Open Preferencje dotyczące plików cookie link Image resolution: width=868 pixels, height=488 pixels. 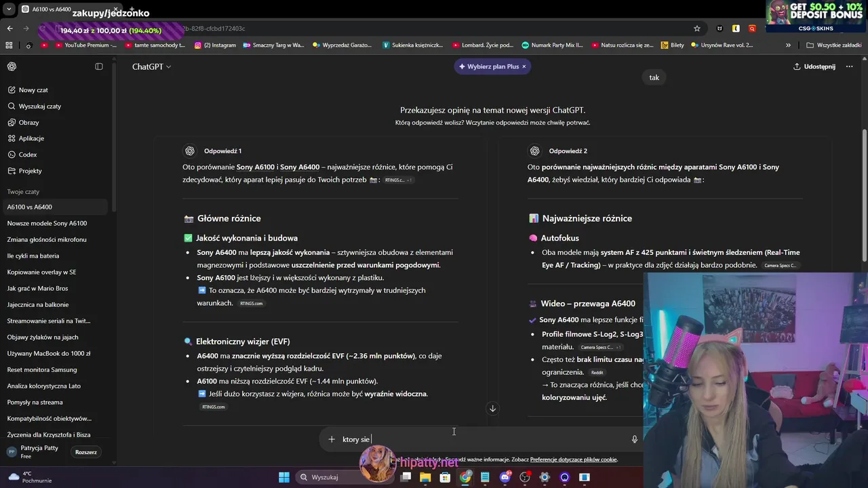point(574,460)
